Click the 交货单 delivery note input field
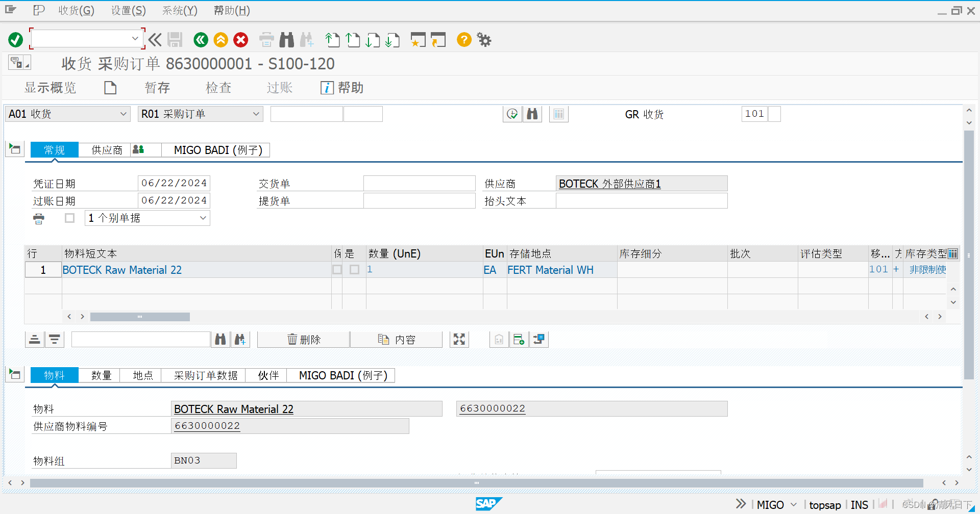 point(419,184)
